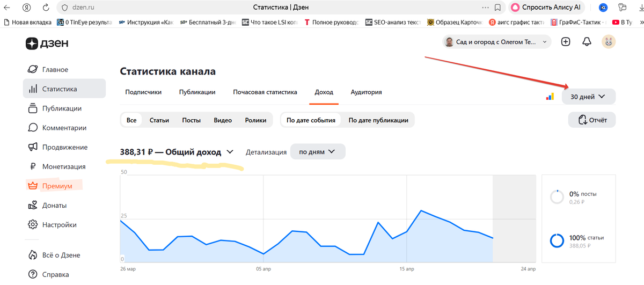
Task: Expand the '30 дней' period dropdown
Action: [589, 97]
